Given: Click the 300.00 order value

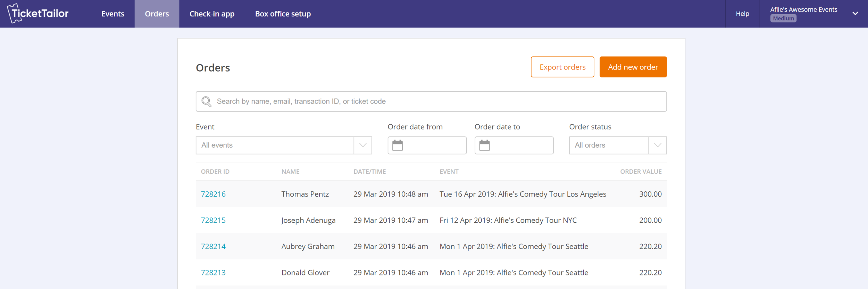Looking at the screenshot, I should 650,194.
